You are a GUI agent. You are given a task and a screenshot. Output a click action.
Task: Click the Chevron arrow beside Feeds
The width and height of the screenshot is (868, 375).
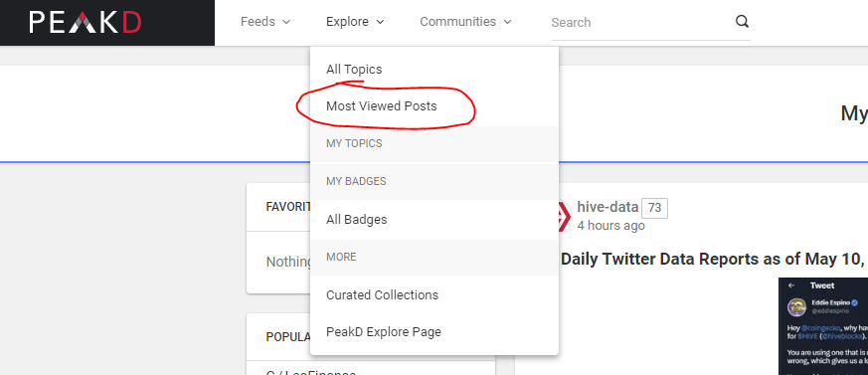(286, 22)
